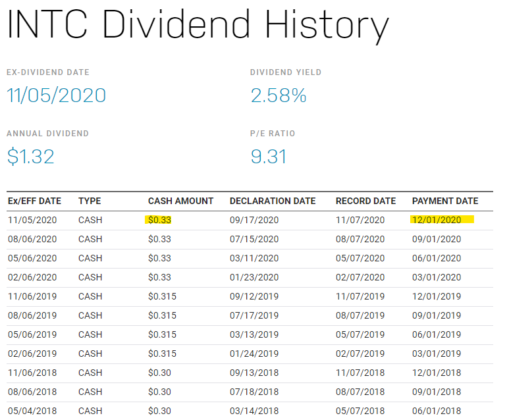Screen dimensions: 509x420
Task: Click the highlighted payment date 12/01/2020
Action: click(437, 220)
